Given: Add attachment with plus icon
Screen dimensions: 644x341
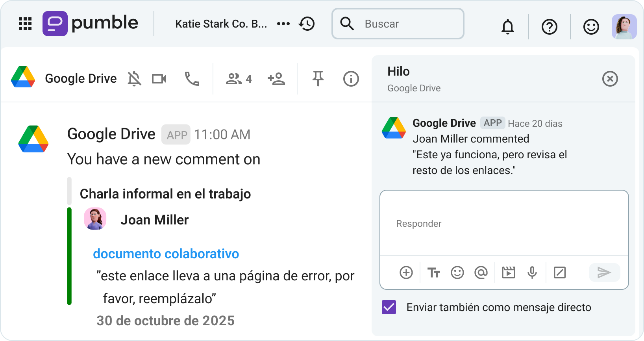Looking at the screenshot, I should [406, 272].
